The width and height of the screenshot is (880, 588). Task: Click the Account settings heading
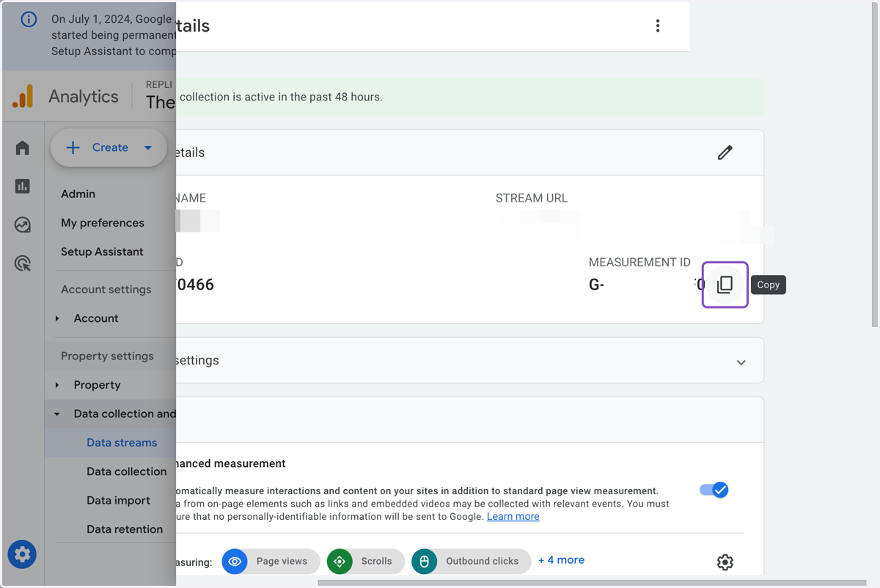point(106,290)
